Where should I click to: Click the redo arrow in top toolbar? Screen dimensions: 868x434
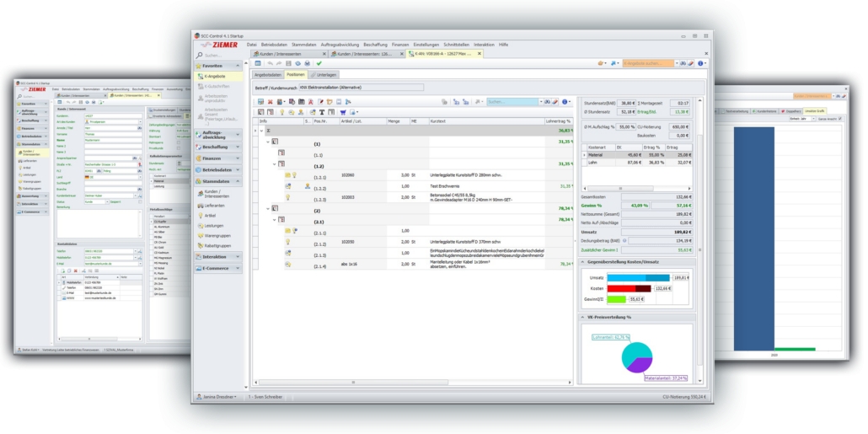point(279,63)
